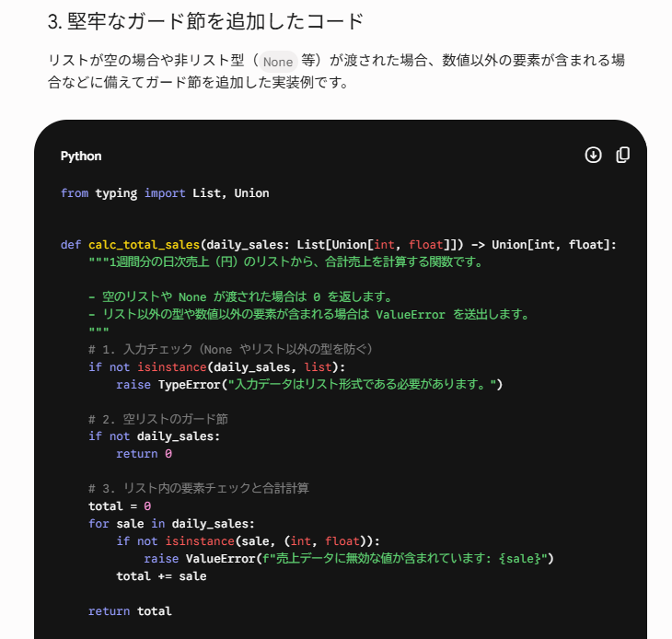Image resolution: width=672 pixels, height=639 pixels.
Task: Click the docstring first line
Action: pyautogui.click(x=286, y=261)
